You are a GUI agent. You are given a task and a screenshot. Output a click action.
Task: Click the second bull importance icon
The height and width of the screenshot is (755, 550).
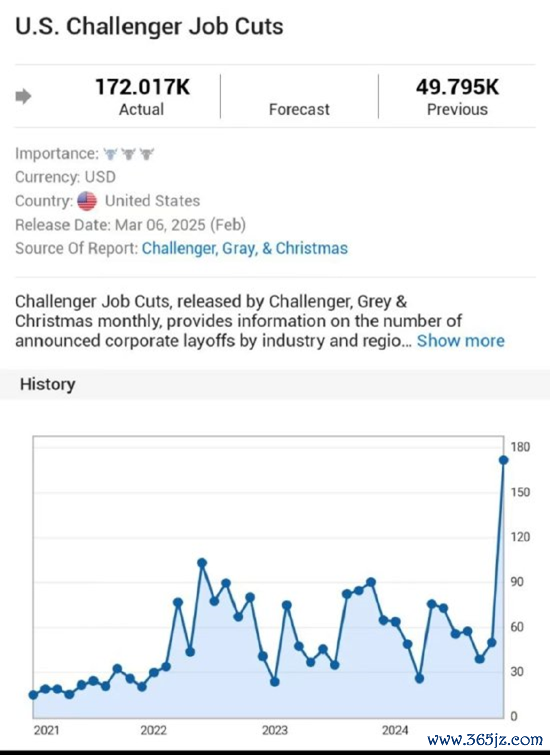pyautogui.click(x=129, y=154)
